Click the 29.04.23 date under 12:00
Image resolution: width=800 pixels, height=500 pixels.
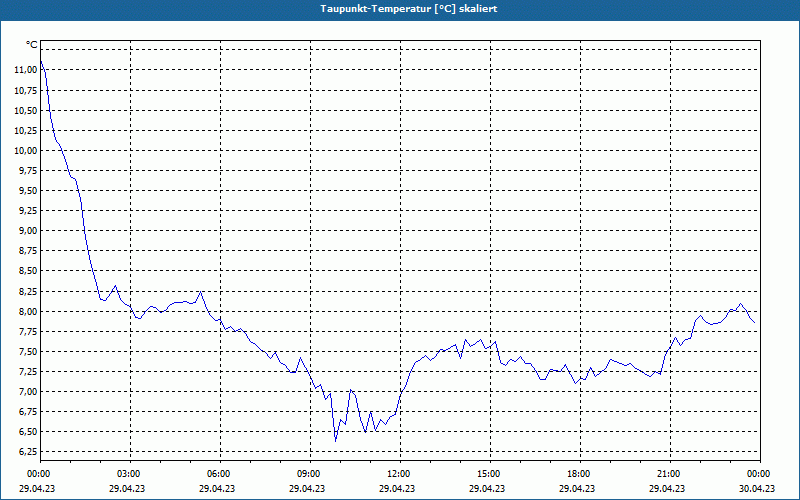(397, 488)
